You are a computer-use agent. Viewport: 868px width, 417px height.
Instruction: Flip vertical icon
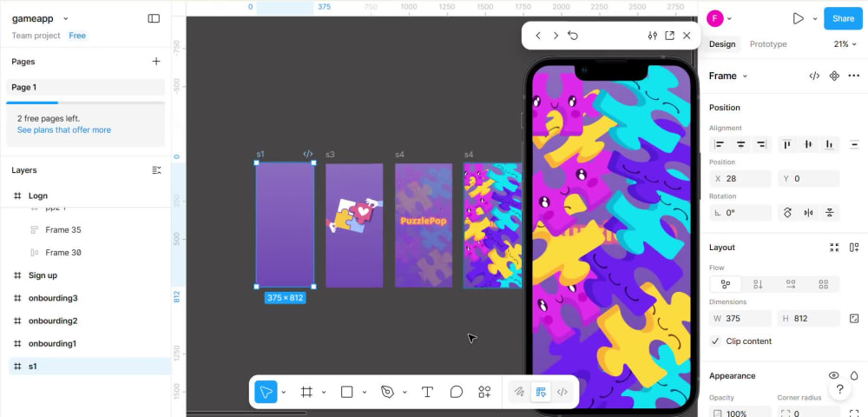click(x=830, y=213)
